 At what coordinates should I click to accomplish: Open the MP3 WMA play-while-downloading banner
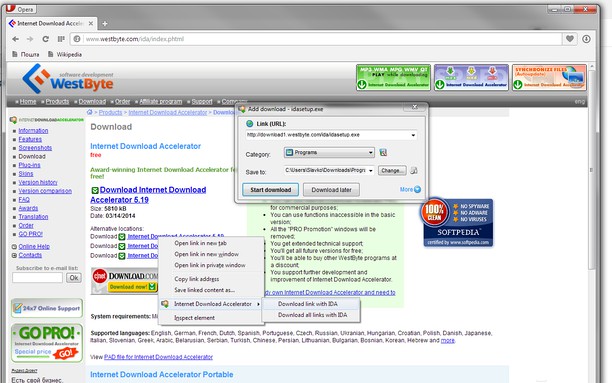(x=393, y=78)
